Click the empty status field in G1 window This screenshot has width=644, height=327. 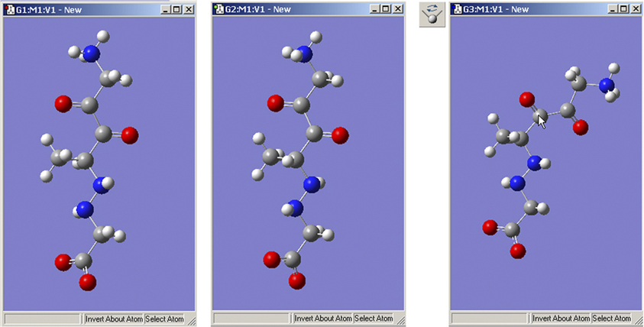(43, 319)
